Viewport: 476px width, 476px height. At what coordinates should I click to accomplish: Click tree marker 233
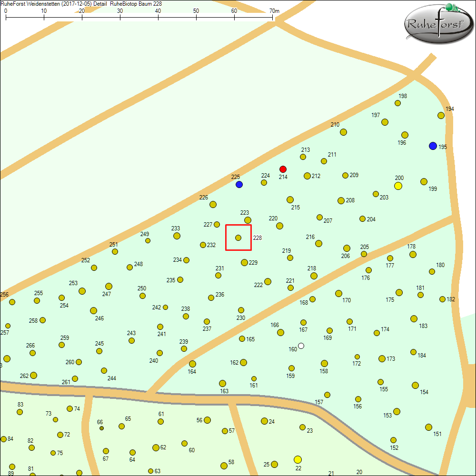click(177, 236)
